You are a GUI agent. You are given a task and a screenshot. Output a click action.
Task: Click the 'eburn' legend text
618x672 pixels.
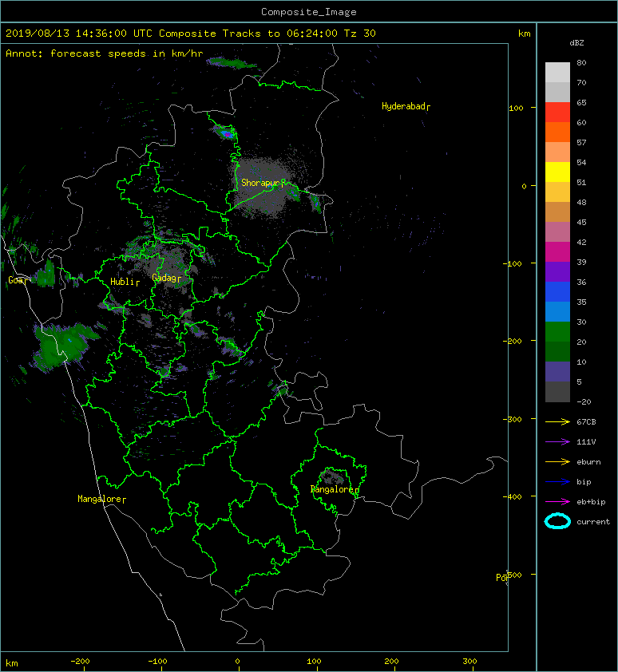coord(588,462)
